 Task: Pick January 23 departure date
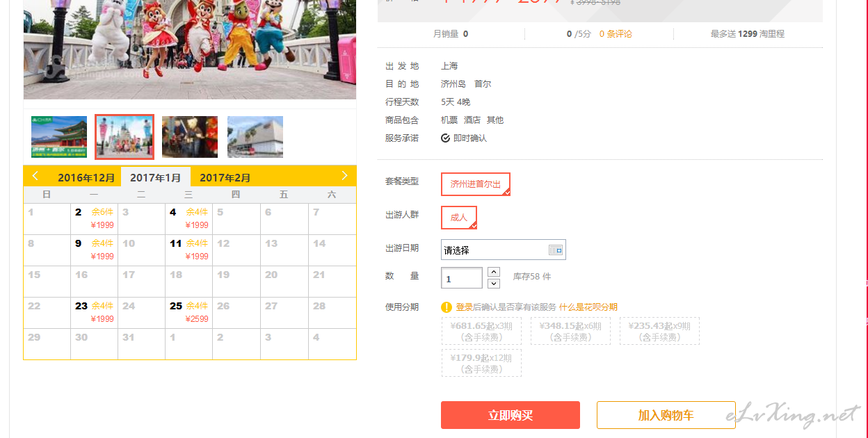(94, 312)
